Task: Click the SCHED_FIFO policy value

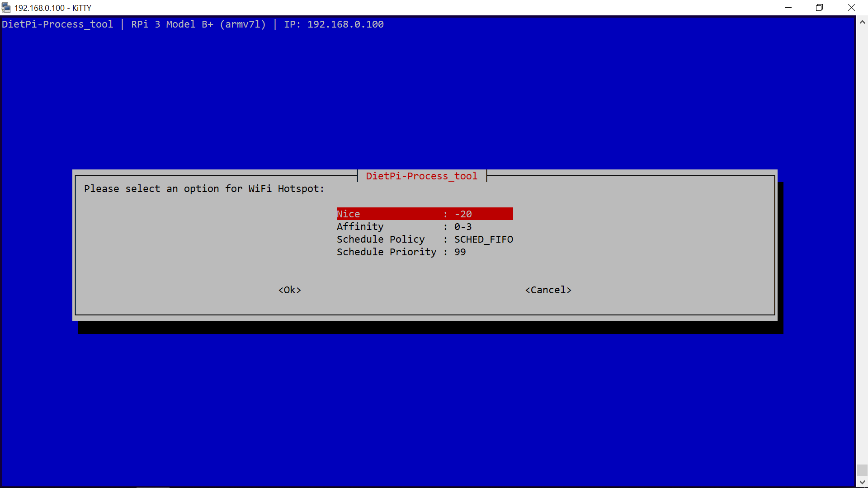Action: tap(483, 239)
